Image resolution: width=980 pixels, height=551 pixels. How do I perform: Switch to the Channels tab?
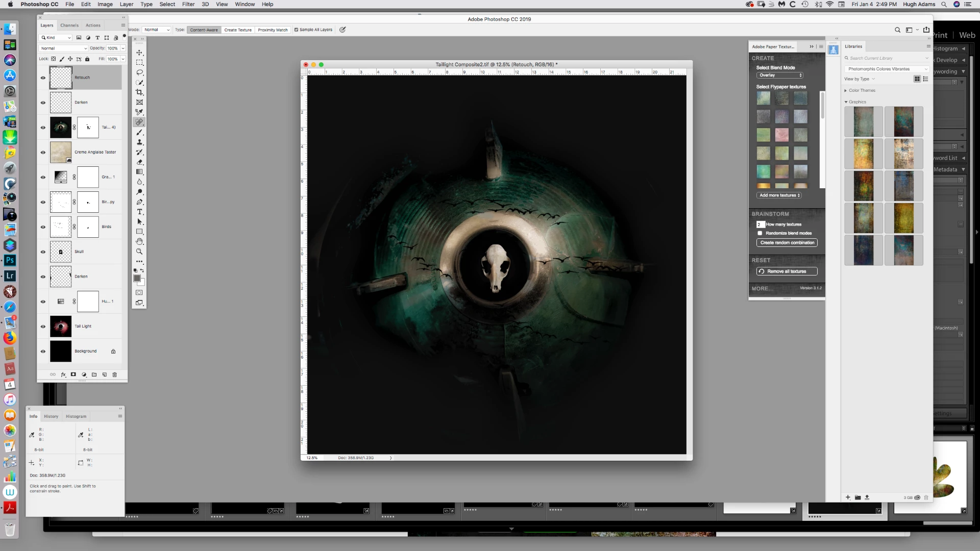69,25
